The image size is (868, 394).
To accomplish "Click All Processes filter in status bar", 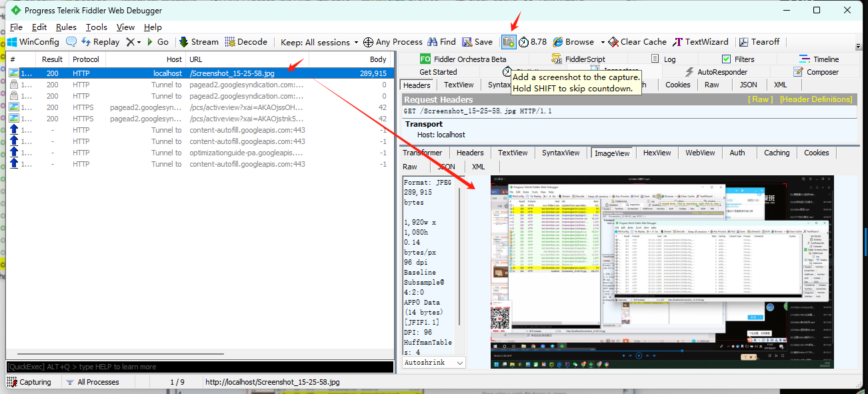I will (92, 382).
